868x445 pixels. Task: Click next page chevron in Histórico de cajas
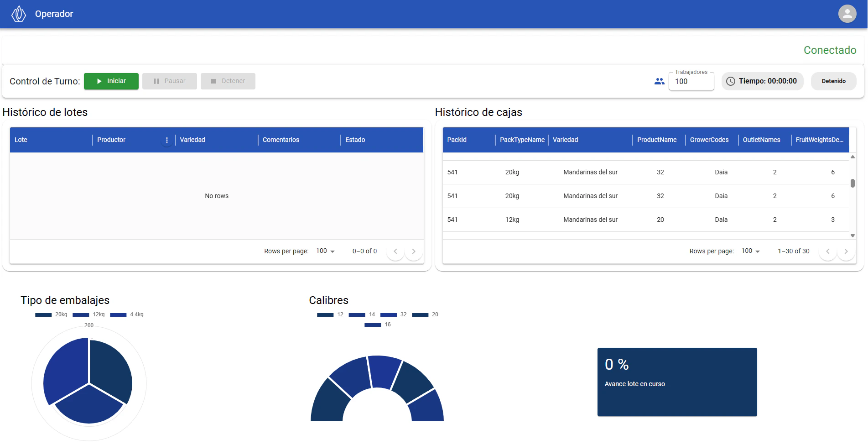pos(846,251)
